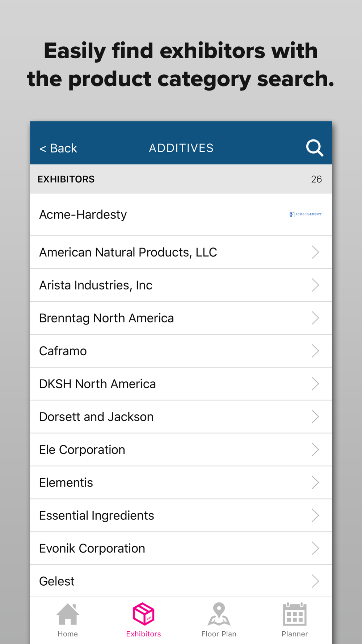Click the ADDITIVES header title
The image size is (362, 644).
(x=181, y=148)
